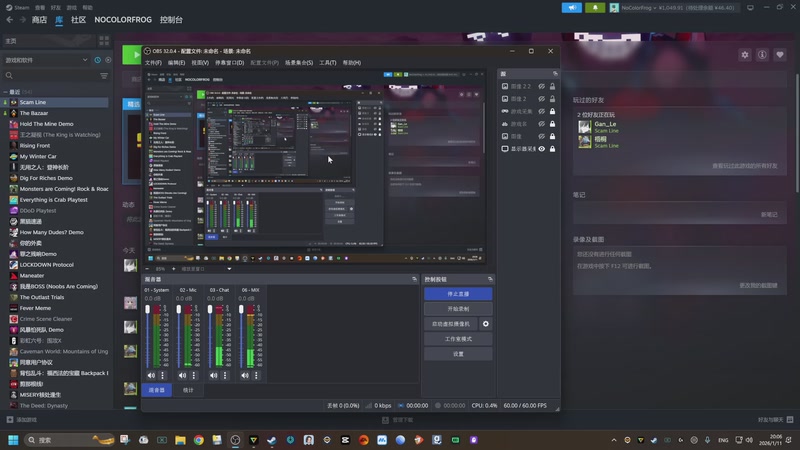Click 开始录制 button in OBS
This screenshot has width=800, height=450.
[458, 309]
